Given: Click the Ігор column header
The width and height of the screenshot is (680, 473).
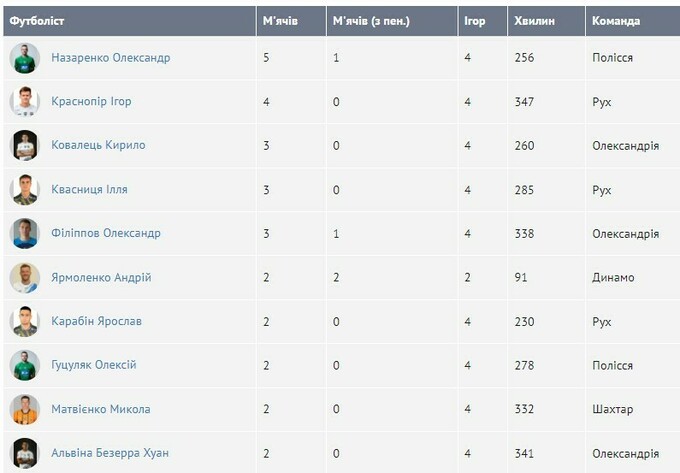Looking at the screenshot, I should tap(475, 21).
